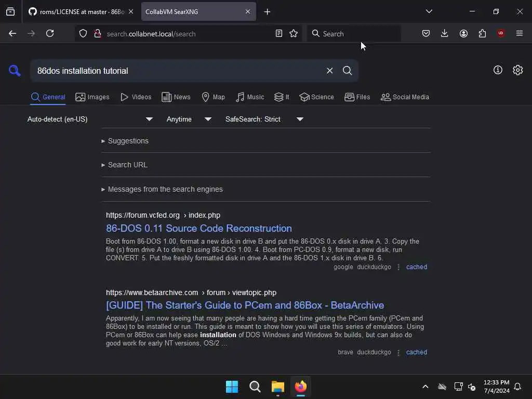Focus the browser address bar

coord(188,34)
